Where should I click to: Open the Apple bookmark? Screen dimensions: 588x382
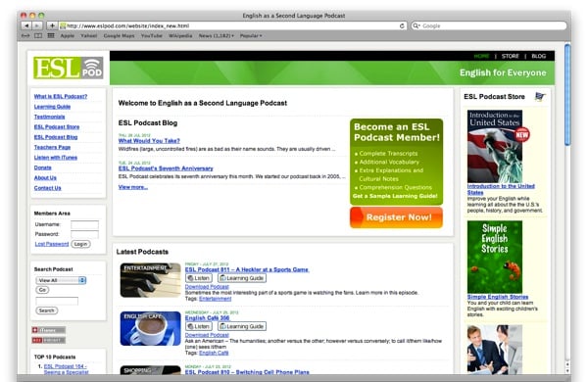click(x=67, y=36)
